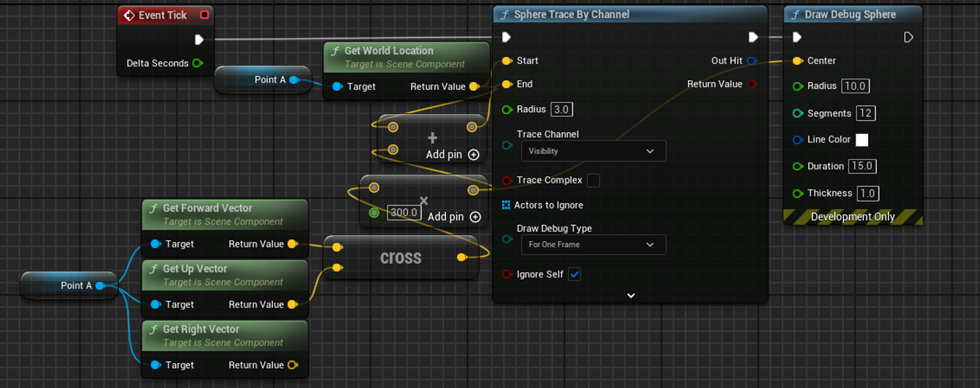Click the Line Color input pin
Image resolution: width=980 pixels, height=388 pixels.
point(797,140)
